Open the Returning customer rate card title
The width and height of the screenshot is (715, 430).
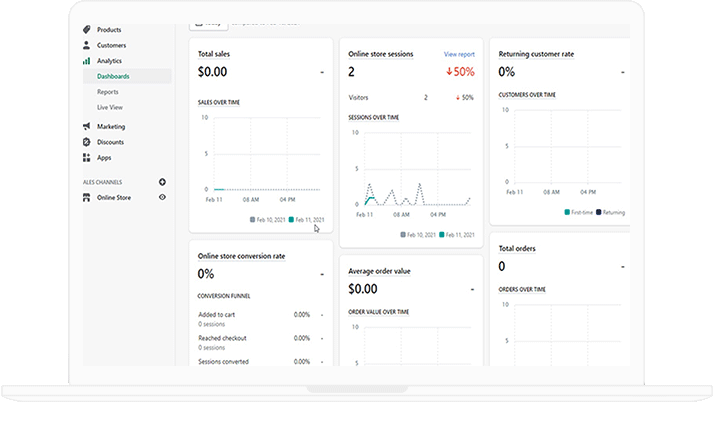click(536, 54)
